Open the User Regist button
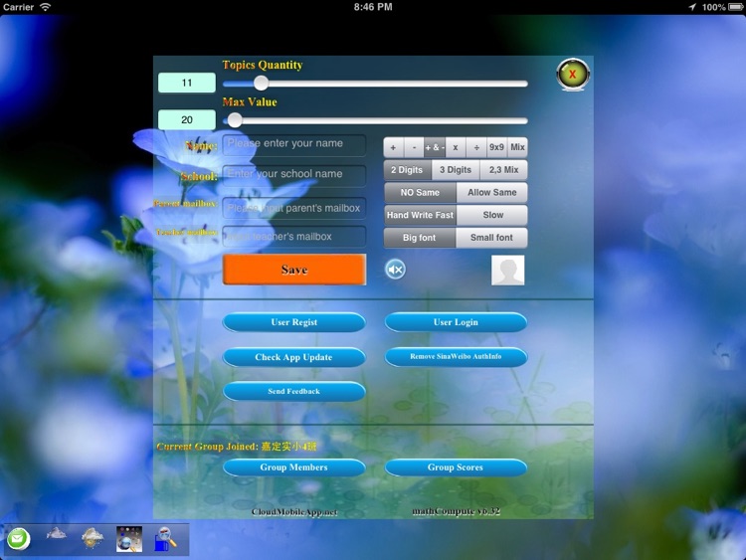Viewport: 746px width, 560px height. 294,322
